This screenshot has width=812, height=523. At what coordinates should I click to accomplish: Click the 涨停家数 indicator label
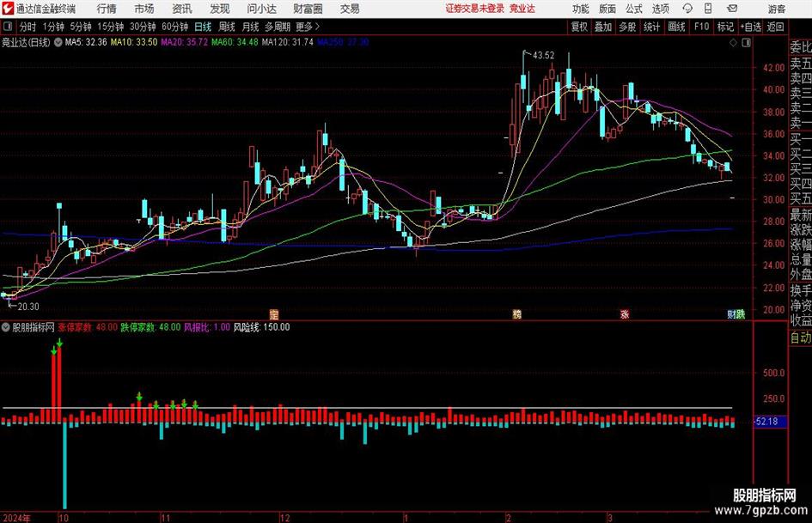pyautogui.click(x=75, y=327)
